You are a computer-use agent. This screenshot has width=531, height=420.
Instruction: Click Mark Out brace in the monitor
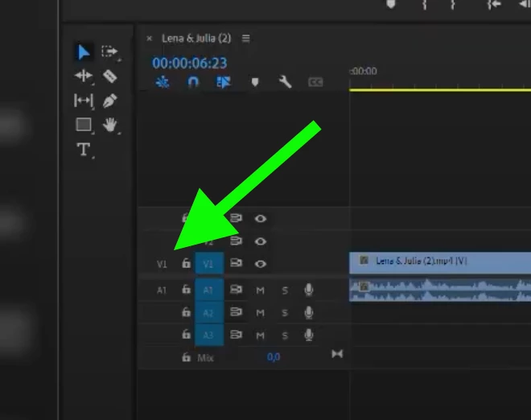click(x=452, y=4)
